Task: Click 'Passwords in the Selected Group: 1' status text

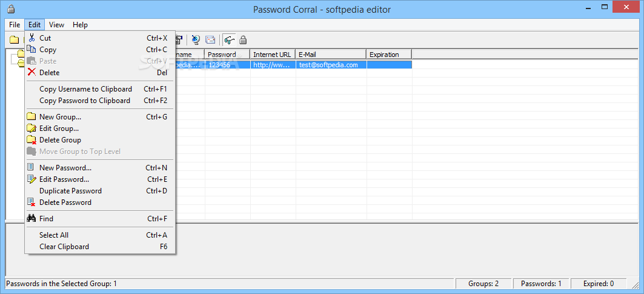Action: tap(62, 283)
